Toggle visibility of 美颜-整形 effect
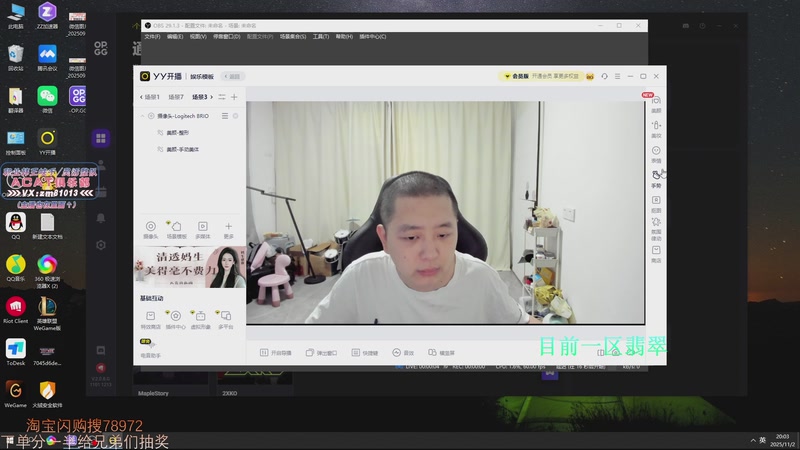 pos(160,133)
